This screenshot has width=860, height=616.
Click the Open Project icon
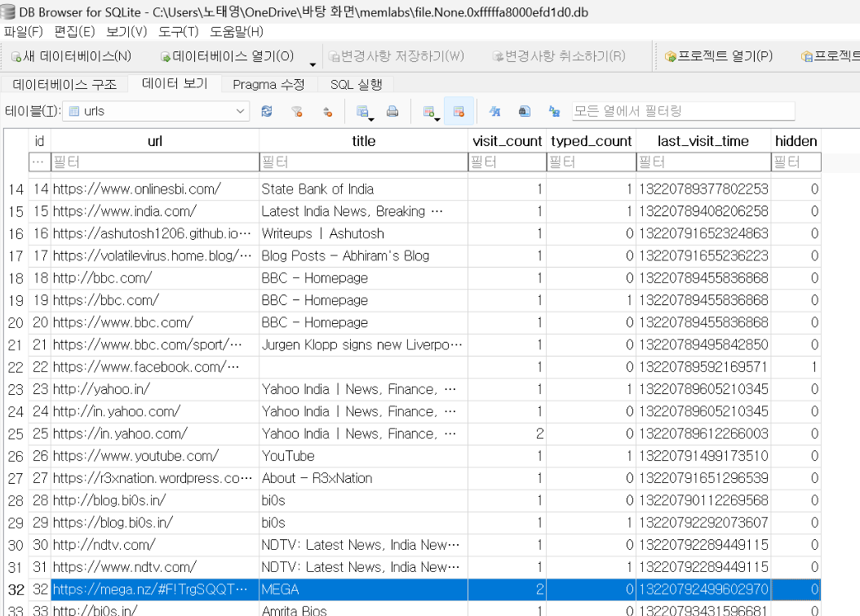[670, 56]
